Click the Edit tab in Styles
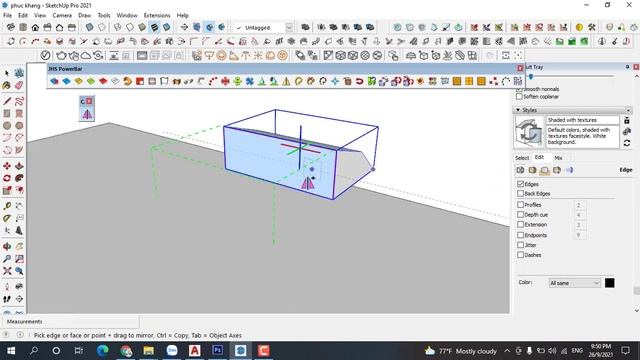The image size is (640, 360). [539, 157]
